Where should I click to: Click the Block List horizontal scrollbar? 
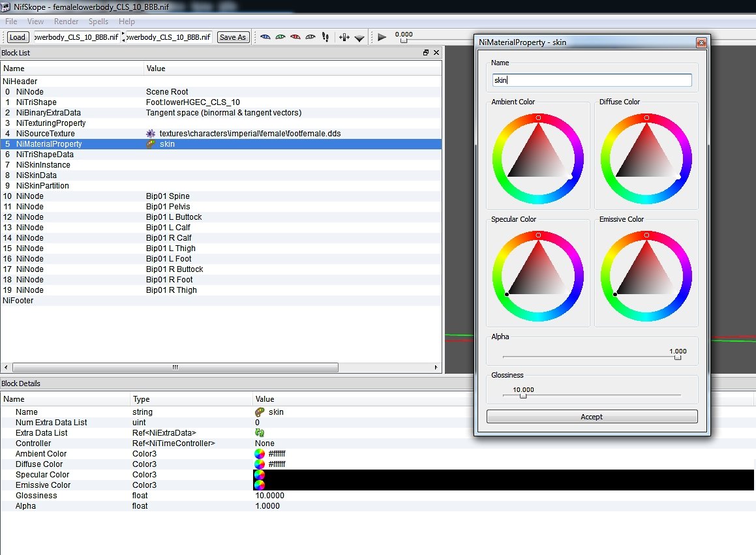pos(175,367)
